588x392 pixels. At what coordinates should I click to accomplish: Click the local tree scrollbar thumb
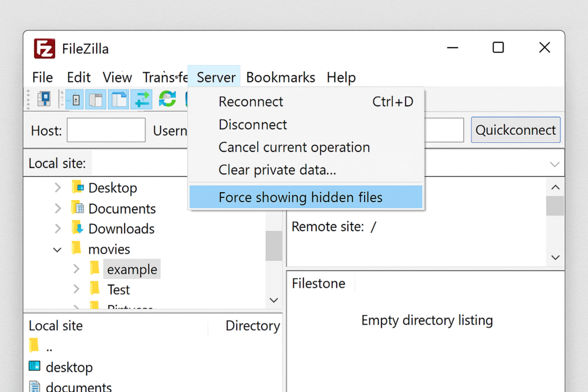274,246
